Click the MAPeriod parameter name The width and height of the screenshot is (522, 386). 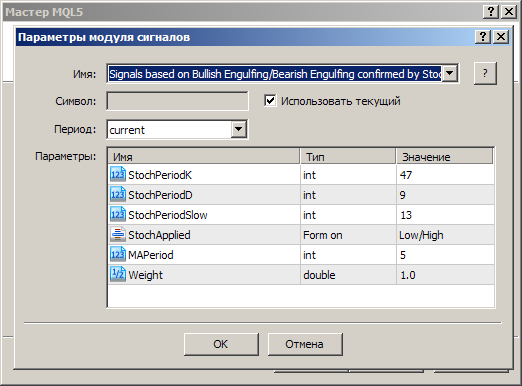pos(151,255)
